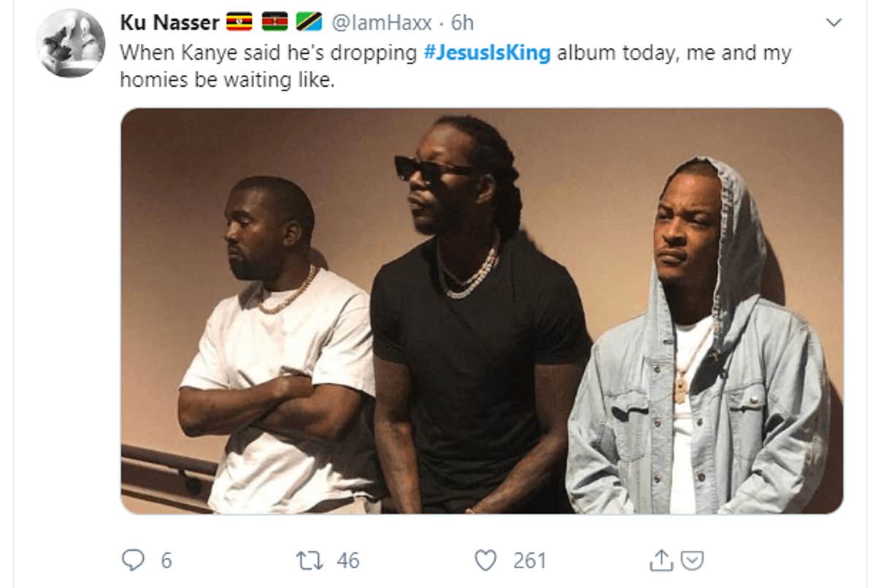Open the tweet options caret menu
Screen dimensions: 876x588
(x=832, y=22)
